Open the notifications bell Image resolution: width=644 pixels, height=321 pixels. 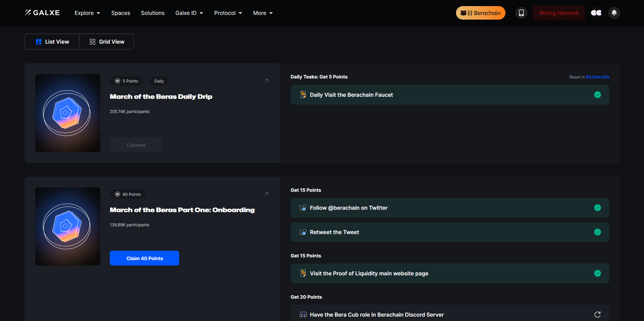(614, 13)
